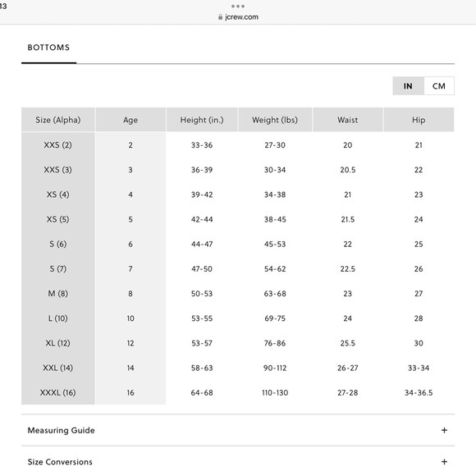Image resolution: width=476 pixels, height=476 pixels.
Task: Tap the three-dot multitasking icon
Action: (238, 6)
